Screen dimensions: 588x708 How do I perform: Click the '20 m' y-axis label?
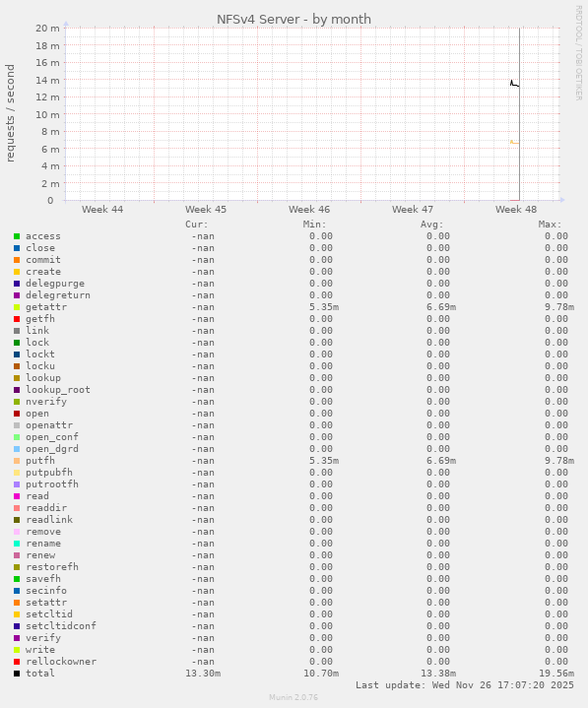pos(47,28)
